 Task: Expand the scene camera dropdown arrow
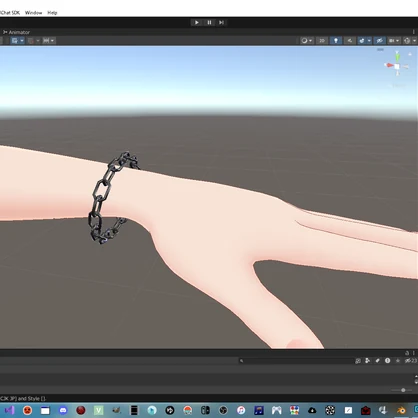398,41
